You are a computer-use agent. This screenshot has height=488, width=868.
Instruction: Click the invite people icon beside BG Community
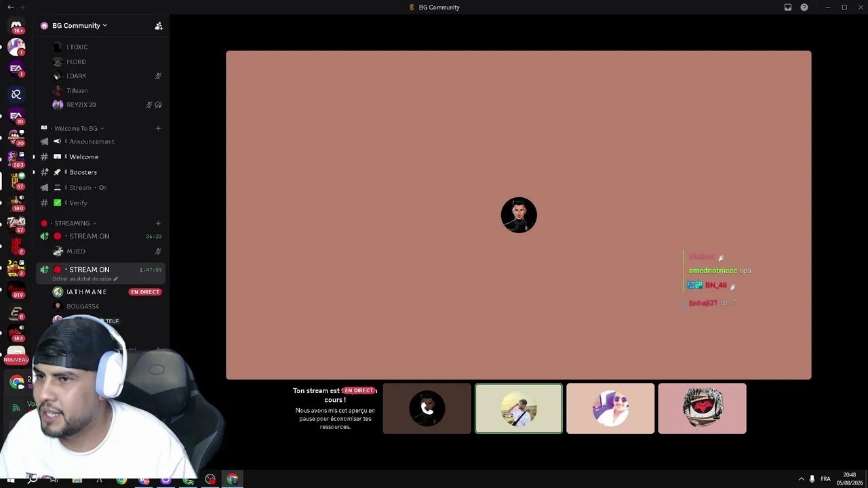pyautogui.click(x=159, y=26)
